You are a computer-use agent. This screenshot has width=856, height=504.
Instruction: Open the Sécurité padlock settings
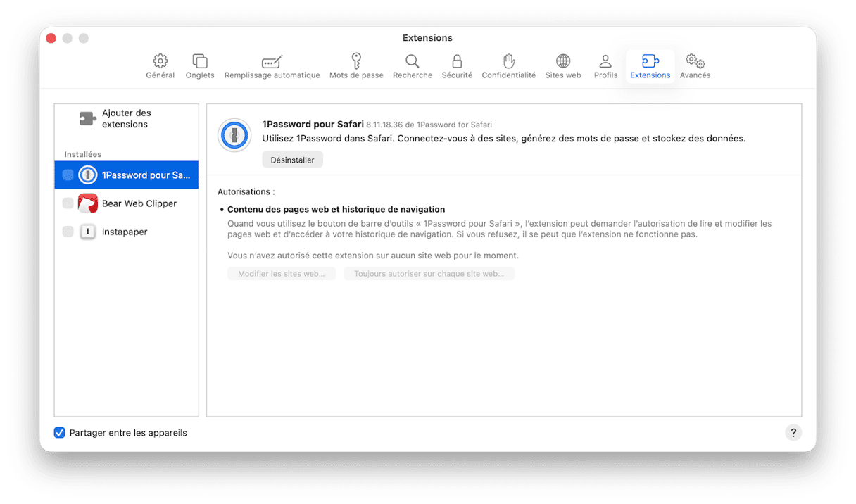(457, 61)
